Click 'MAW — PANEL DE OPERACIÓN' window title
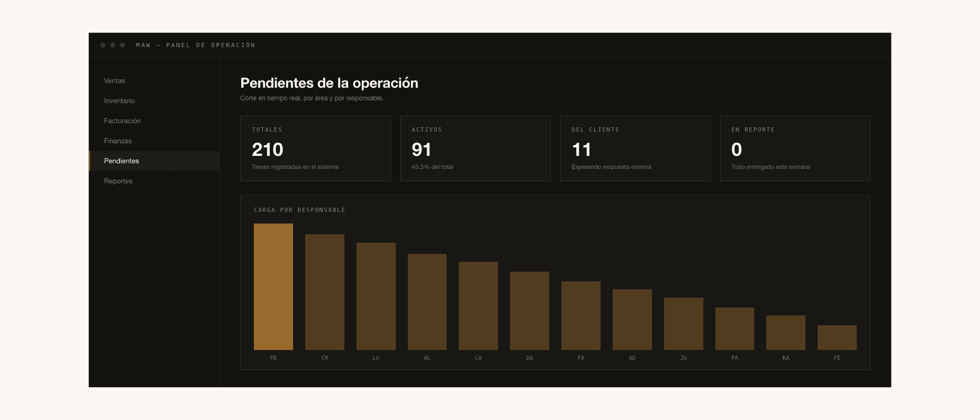The height and width of the screenshot is (420, 980). [x=196, y=45]
